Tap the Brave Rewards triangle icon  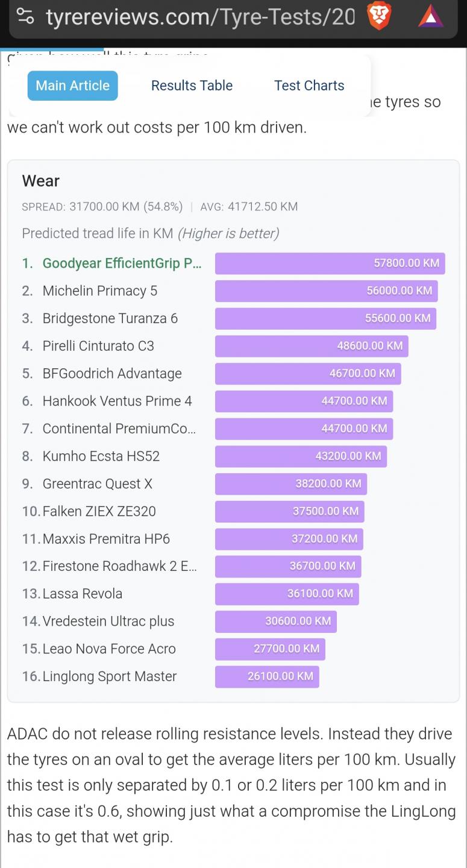[430, 16]
